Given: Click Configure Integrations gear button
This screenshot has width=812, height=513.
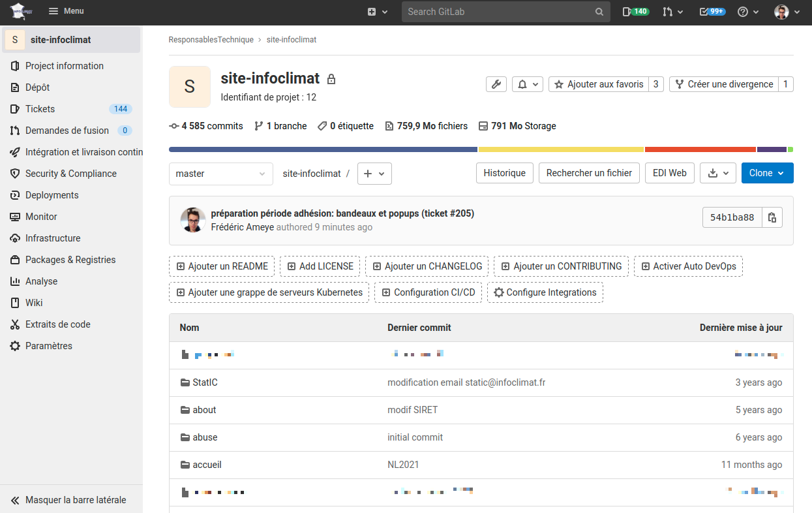Looking at the screenshot, I should (545, 292).
